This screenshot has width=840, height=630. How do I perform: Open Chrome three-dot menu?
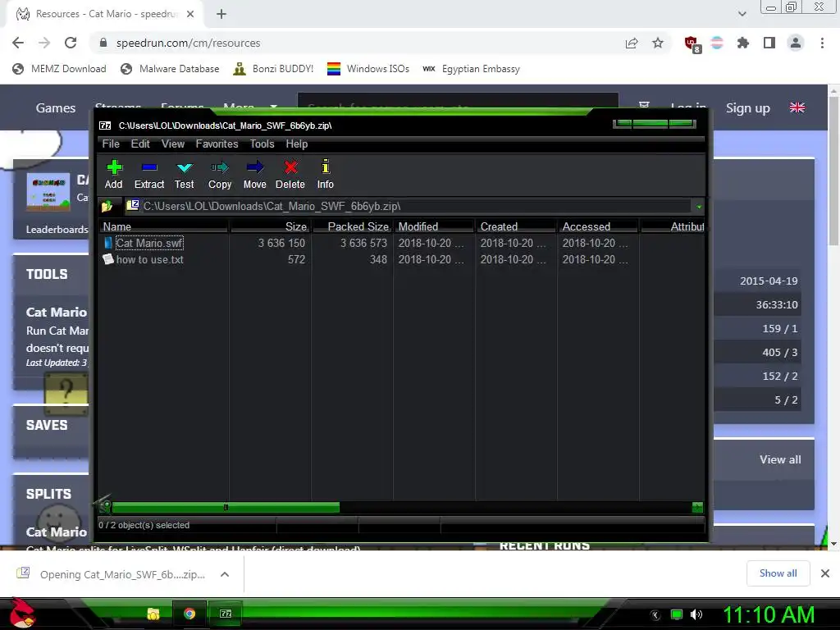point(822,43)
